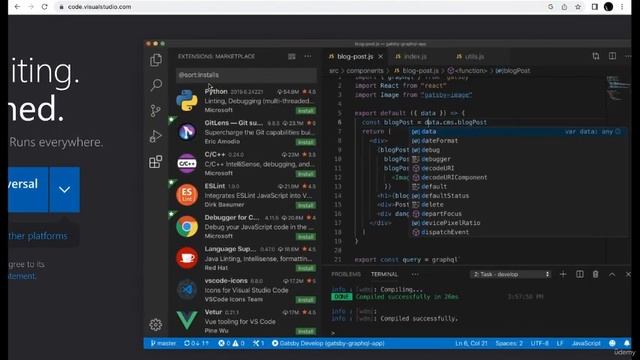Install the Debugger for Chrome extension
This screenshot has height=360, width=640.
pyautogui.click(x=306, y=237)
